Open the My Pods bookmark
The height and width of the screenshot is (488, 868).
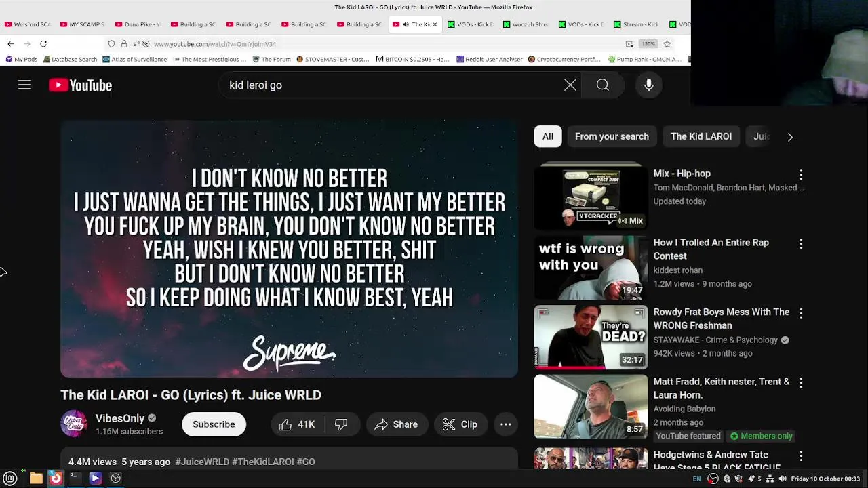(x=20, y=59)
